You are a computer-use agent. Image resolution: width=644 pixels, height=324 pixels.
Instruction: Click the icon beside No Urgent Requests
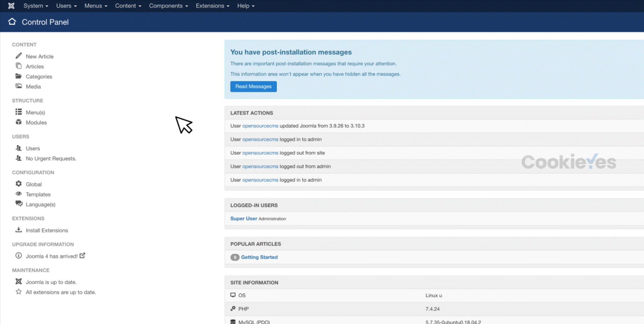(x=18, y=158)
